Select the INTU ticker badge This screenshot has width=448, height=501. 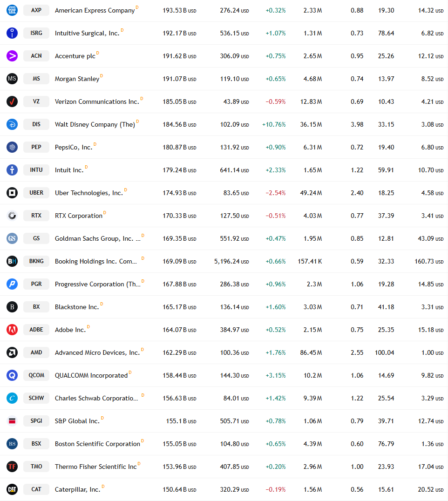[36, 170]
